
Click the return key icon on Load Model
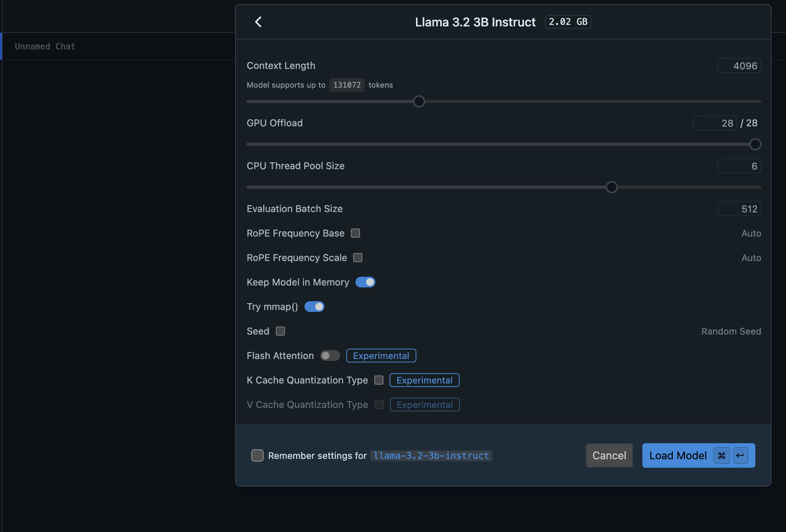tap(740, 455)
